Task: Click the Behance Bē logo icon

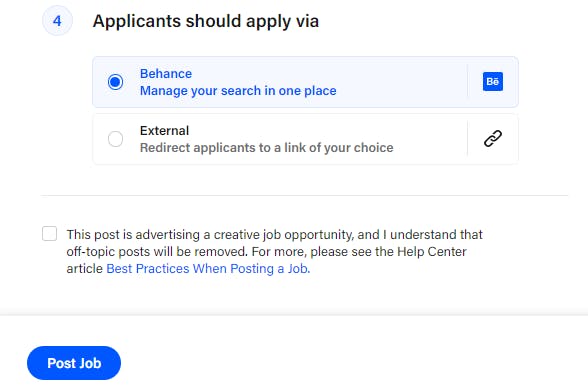Action: point(492,82)
